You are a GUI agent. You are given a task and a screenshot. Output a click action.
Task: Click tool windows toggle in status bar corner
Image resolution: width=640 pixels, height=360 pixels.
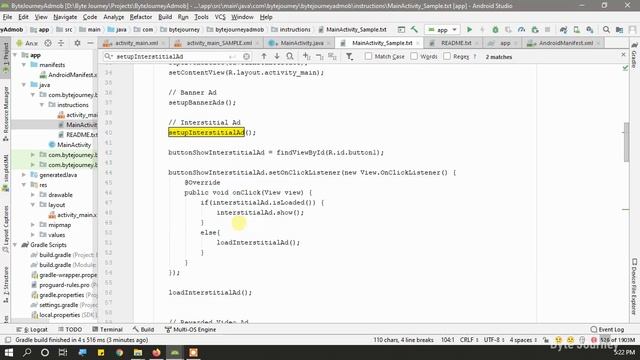click(8, 340)
